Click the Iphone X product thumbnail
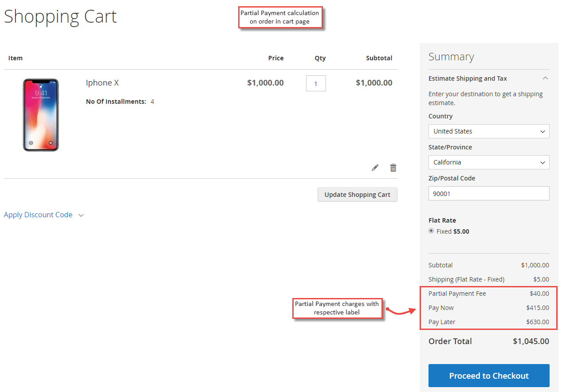This screenshot has width=562, height=392. 41,115
